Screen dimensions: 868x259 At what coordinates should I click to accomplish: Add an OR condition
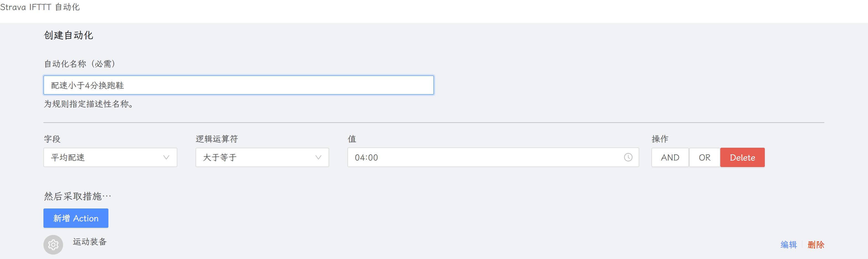704,157
